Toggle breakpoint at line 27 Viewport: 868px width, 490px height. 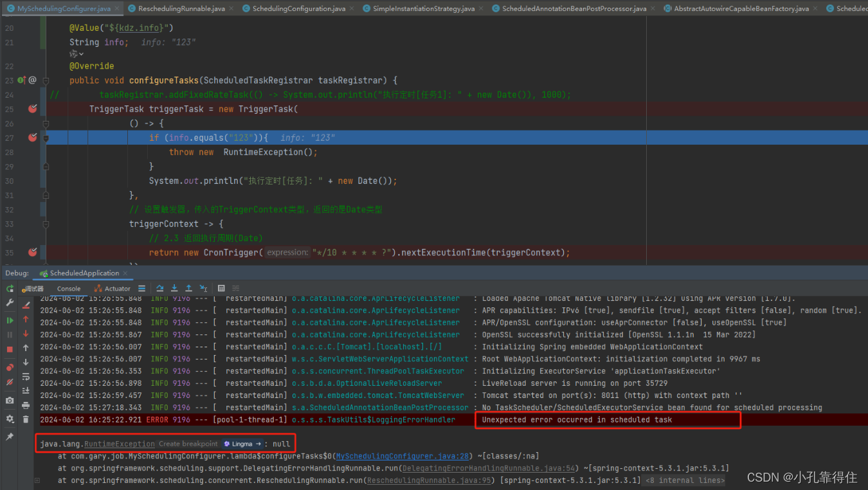pos(32,137)
